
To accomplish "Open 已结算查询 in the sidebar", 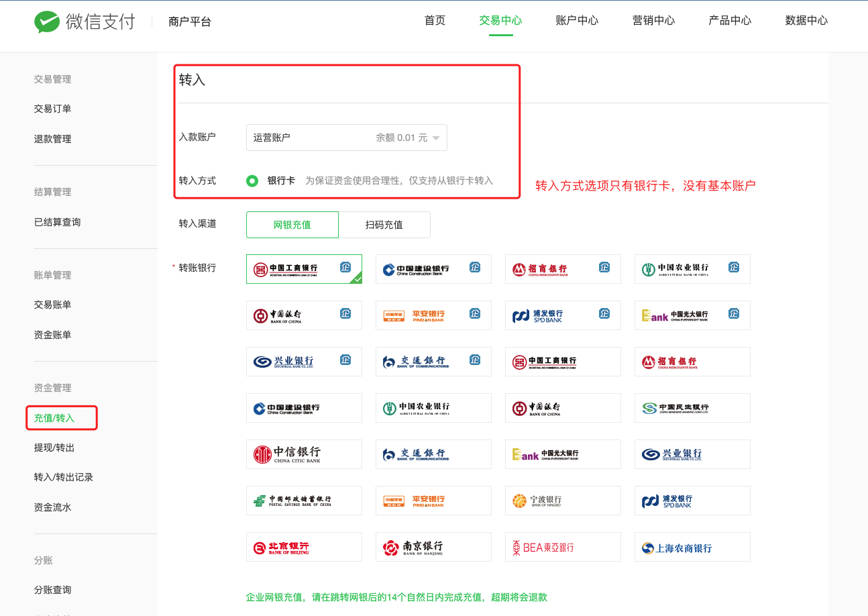I will coord(58,222).
